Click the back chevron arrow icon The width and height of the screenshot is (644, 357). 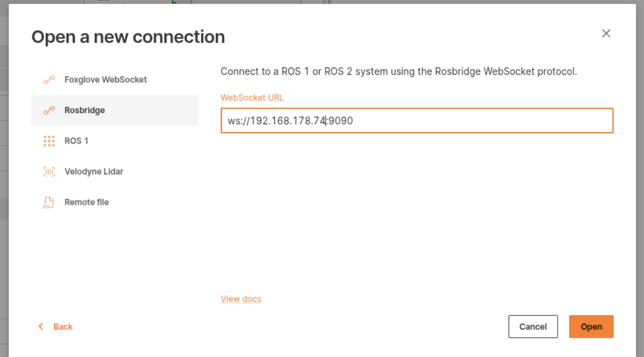point(40,326)
